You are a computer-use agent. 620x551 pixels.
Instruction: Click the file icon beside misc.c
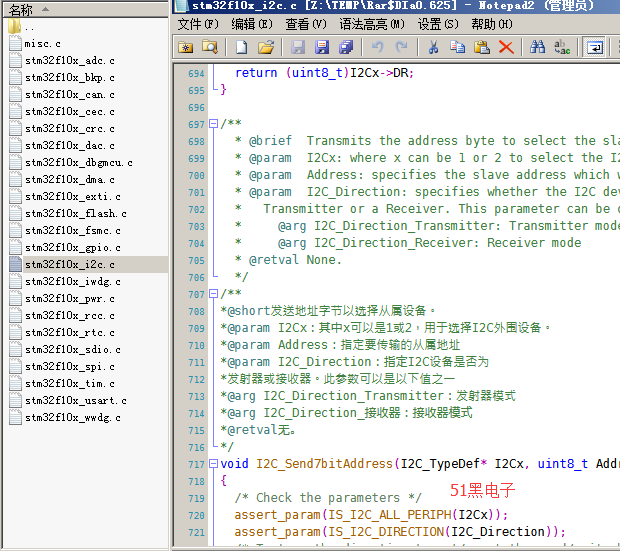click(x=15, y=43)
